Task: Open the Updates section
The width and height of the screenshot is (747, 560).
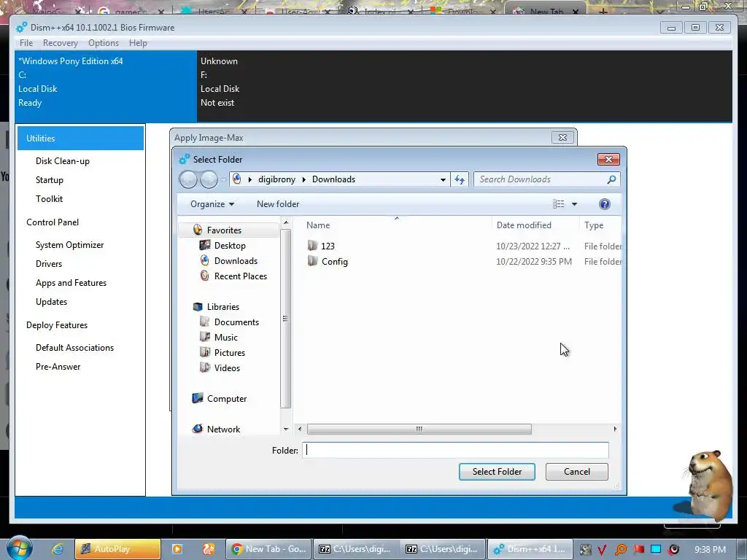Action: 52,302
